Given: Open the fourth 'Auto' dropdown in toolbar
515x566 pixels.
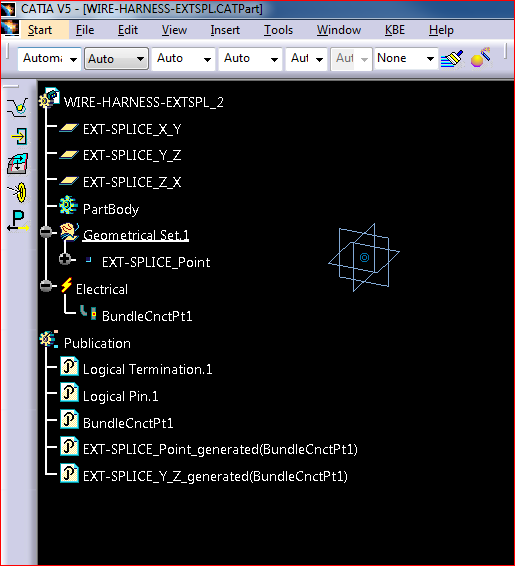Looking at the screenshot, I should click(x=250, y=58).
